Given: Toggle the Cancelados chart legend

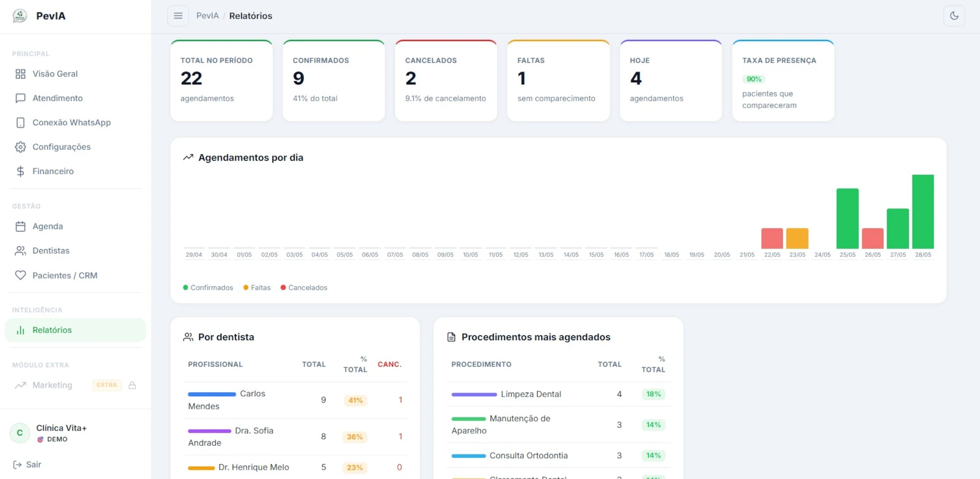Looking at the screenshot, I should [304, 288].
